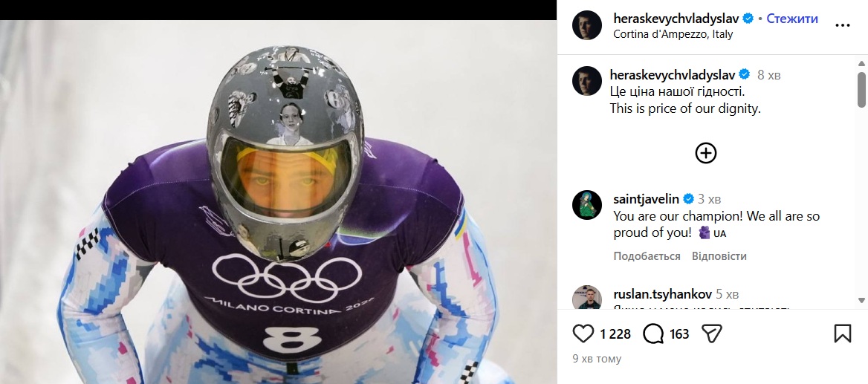Open the Cortina d'Ampezzo, Italy location

click(663, 34)
